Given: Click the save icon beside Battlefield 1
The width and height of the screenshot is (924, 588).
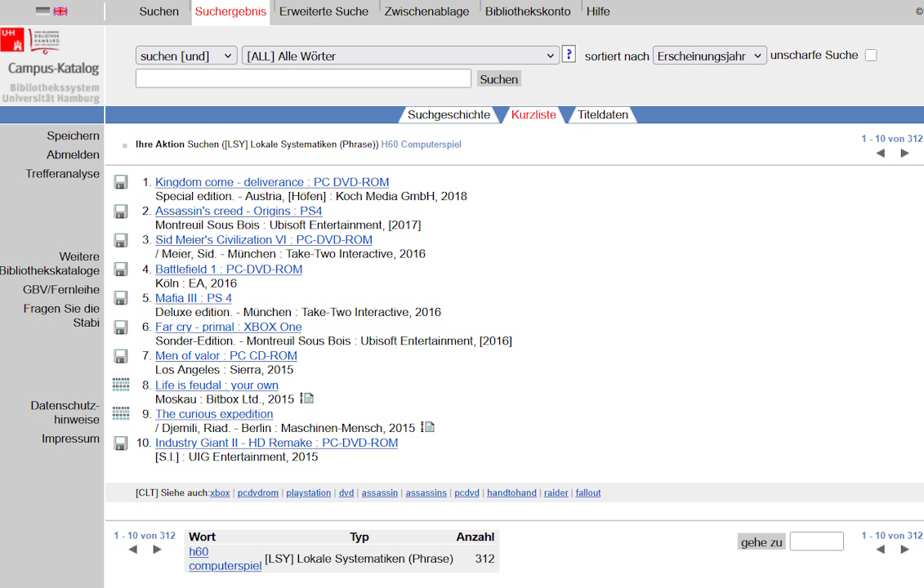Looking at the screenshot, I should (x=121, y=269).
